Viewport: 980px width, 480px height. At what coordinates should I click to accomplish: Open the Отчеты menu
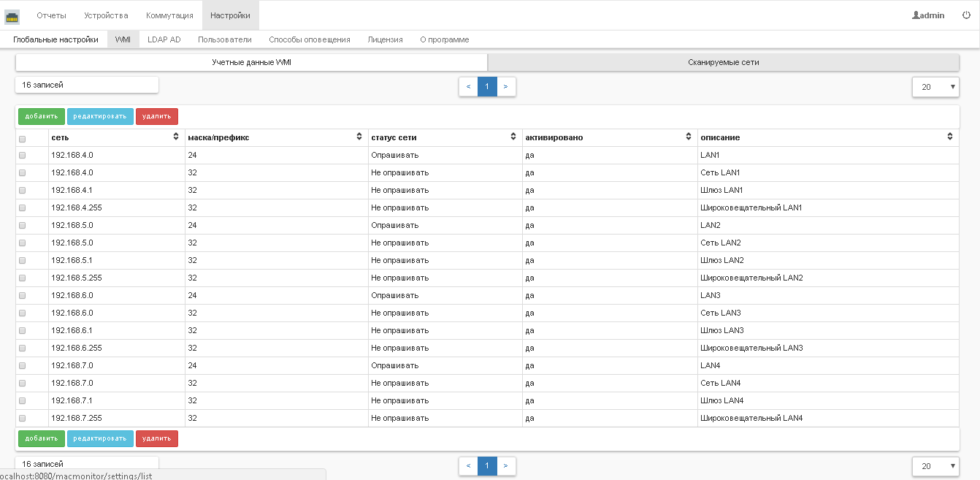click(x=51, y=15)
